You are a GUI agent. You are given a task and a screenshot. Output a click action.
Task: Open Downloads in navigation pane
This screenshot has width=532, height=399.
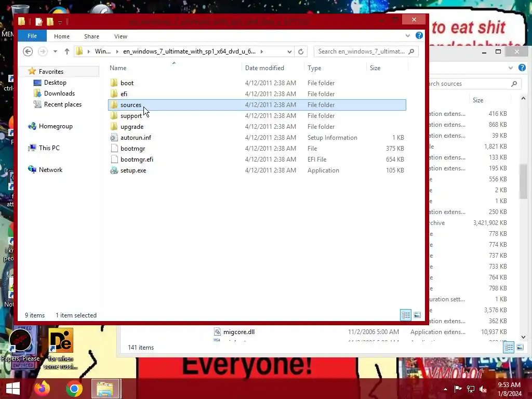click(x=59, y=94)
